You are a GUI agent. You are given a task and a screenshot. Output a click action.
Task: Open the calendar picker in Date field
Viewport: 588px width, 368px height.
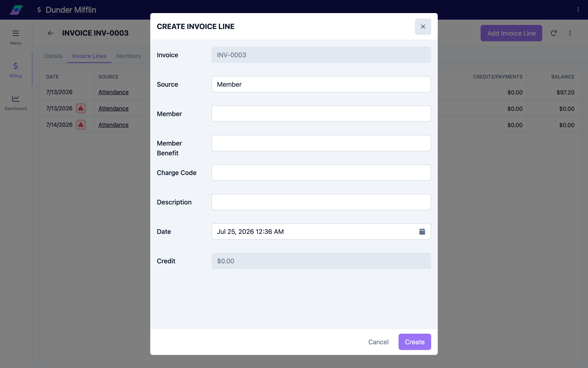point(422,231)
